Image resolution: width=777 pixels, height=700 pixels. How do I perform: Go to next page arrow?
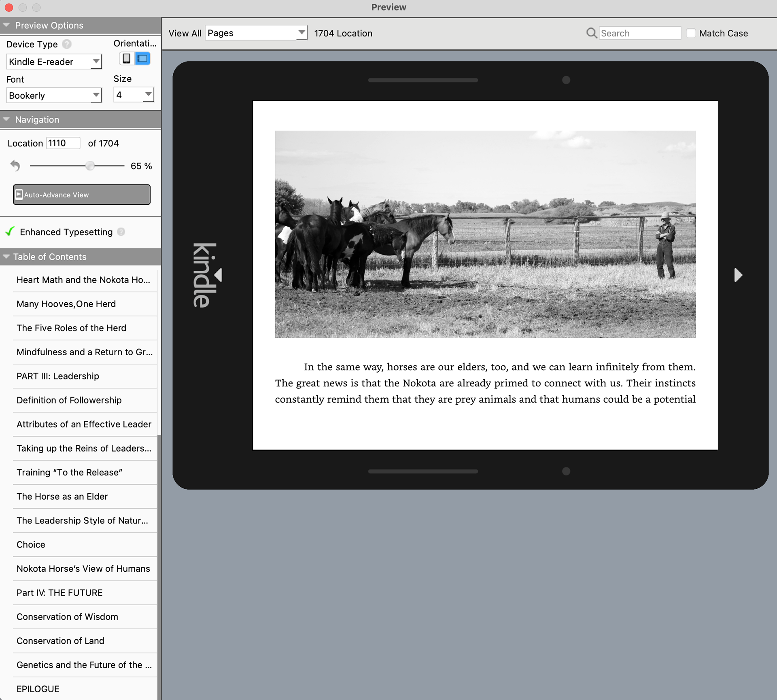pos(738,275)
